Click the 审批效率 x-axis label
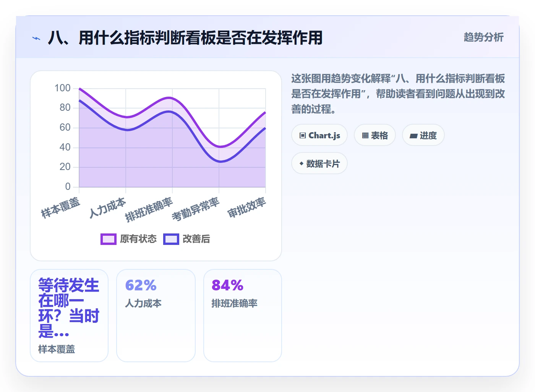 click(x=246, y=207)
